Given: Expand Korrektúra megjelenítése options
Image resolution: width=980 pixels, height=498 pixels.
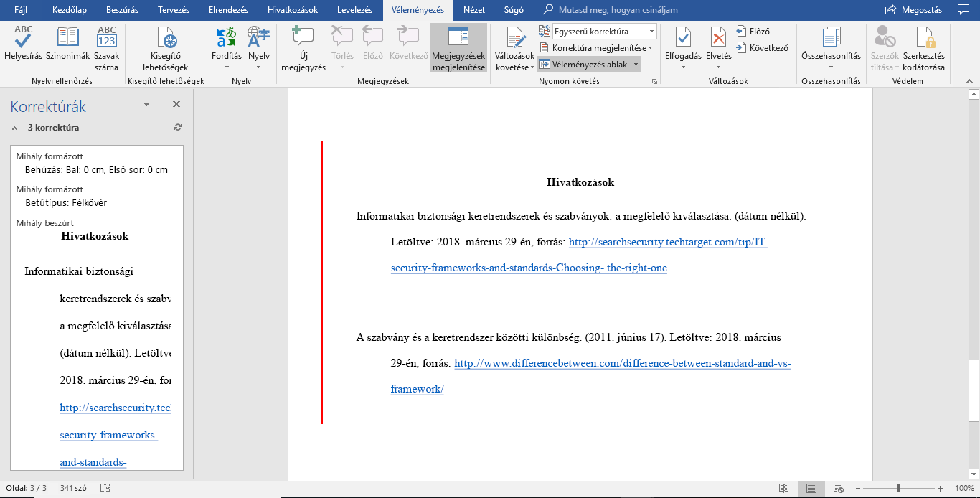Looking at the screenshot, I should pyautogui.click(x=595, y=48).
